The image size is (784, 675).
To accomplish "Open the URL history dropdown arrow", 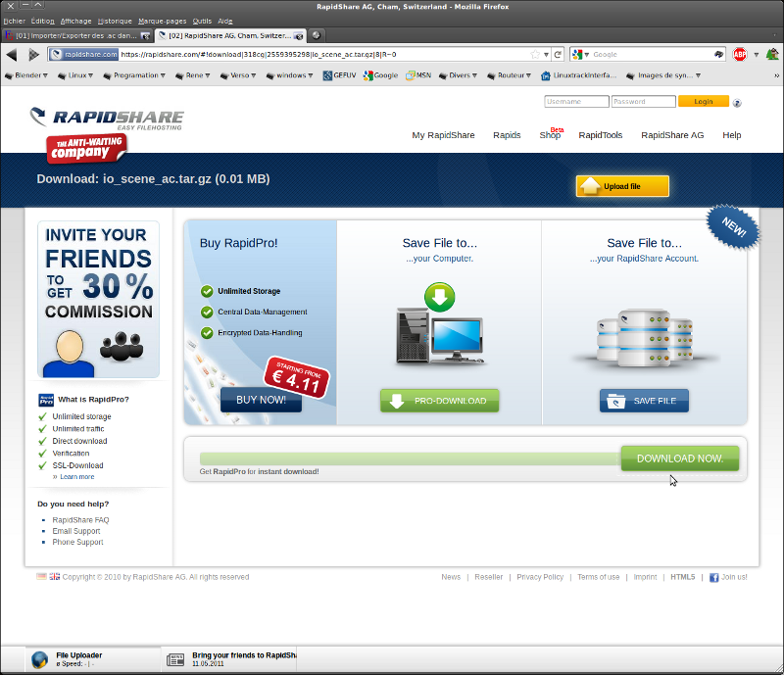I will click(x=547, y=55).
